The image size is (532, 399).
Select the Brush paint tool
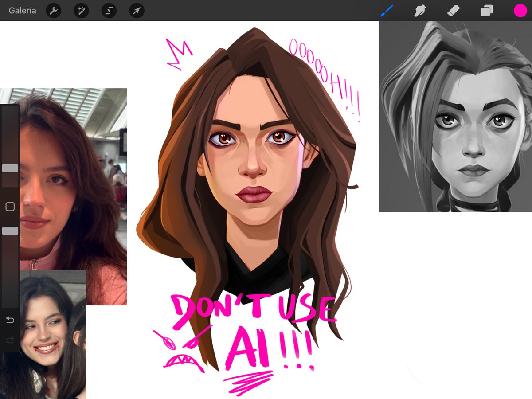click(x=387, y=11)
